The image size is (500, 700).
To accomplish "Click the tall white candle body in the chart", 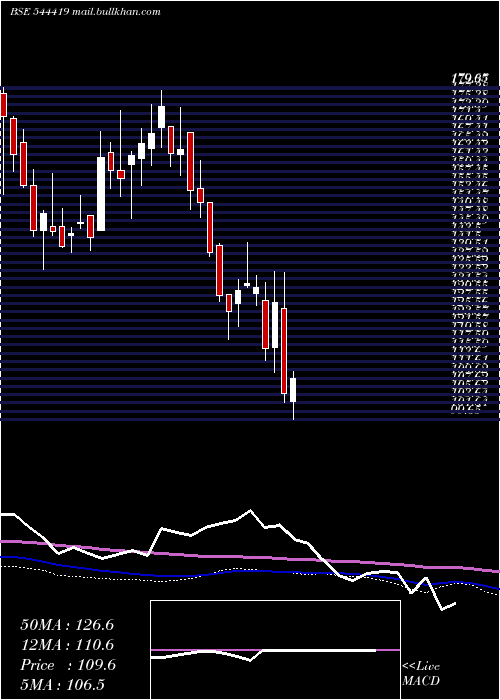I will [101, 194].
